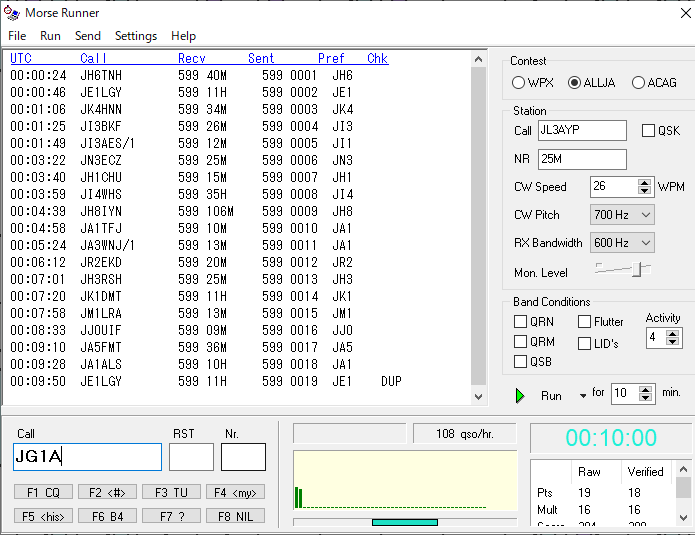Click the Pref column header

[x=331, y=58]
